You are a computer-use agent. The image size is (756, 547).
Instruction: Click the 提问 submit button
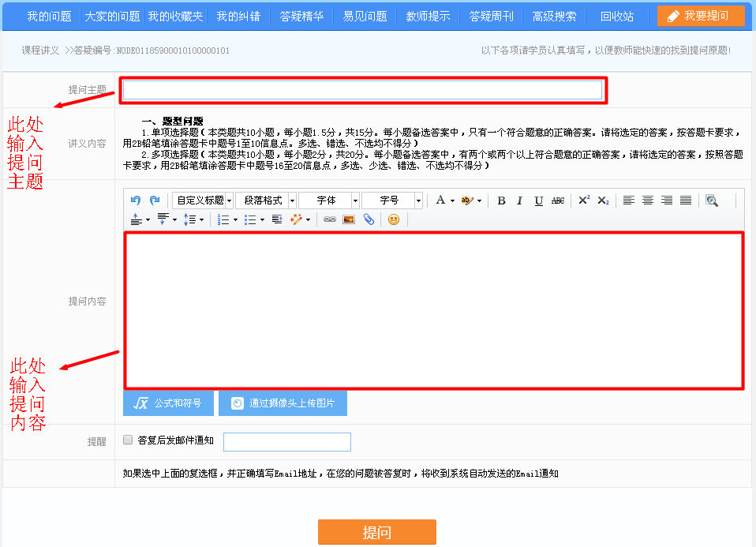pos(376,532)
